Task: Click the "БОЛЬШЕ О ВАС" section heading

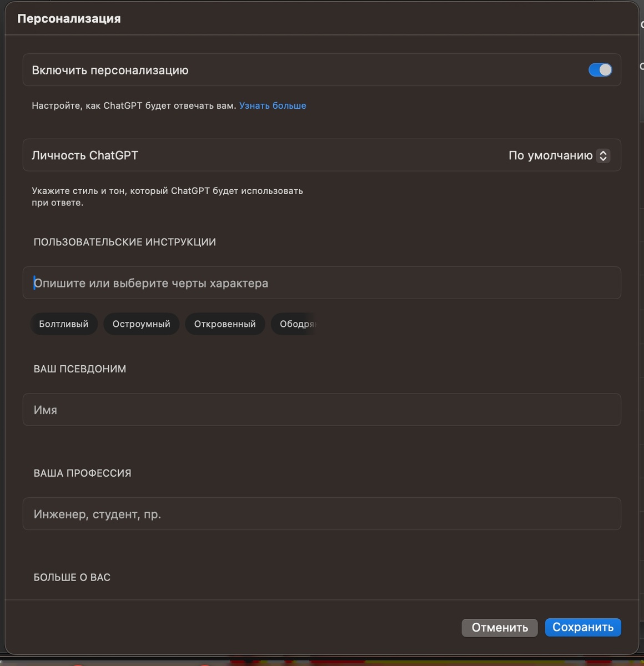Action: tap(72, 577)
